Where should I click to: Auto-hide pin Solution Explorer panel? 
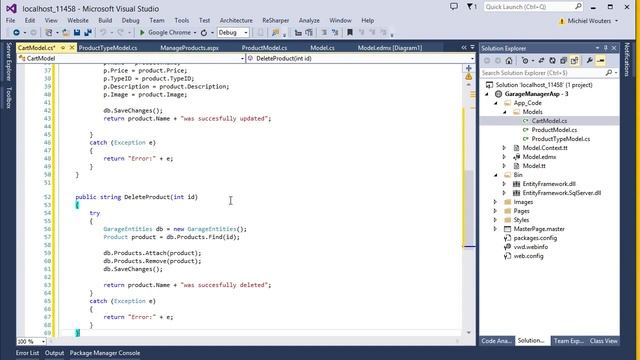pyautogui.click(x=606, y=48)
